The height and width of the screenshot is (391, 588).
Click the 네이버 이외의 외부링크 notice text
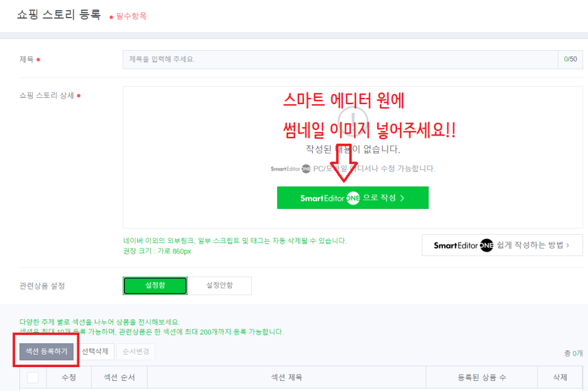pyautogui.click(x=235, y=241)
